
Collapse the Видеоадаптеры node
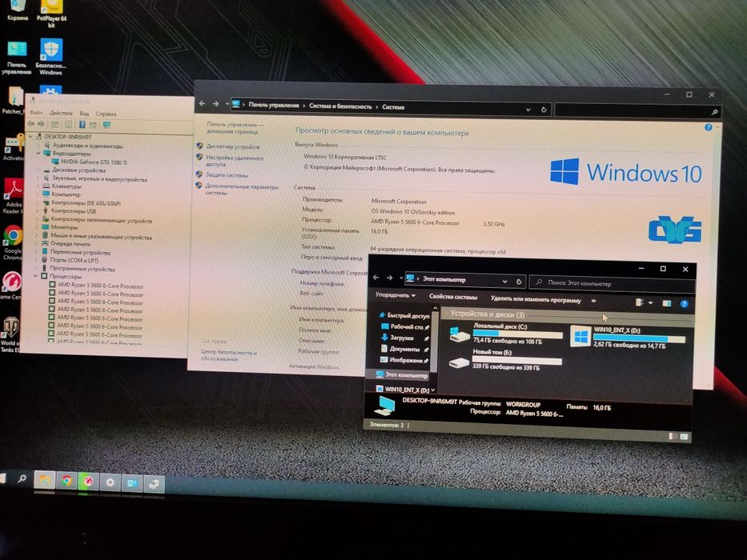click(x=38, y=154)
